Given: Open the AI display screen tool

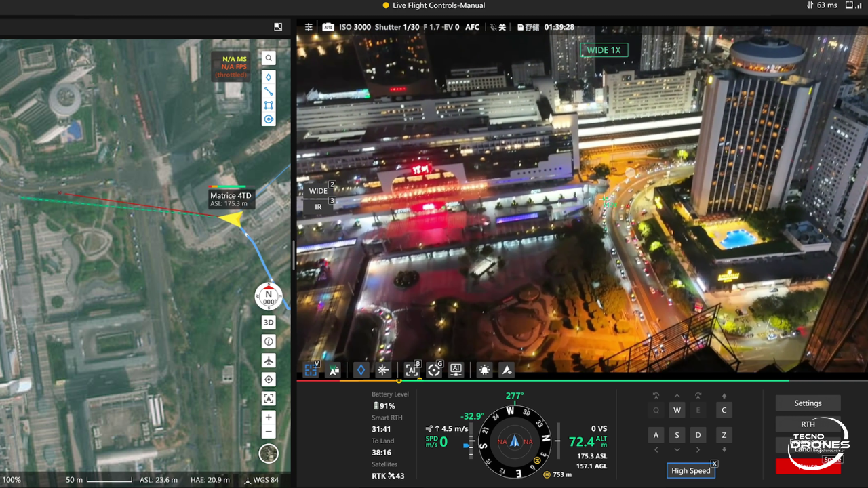Looking at the screenshot, I should pyautogui.click(x=456, y=369).
